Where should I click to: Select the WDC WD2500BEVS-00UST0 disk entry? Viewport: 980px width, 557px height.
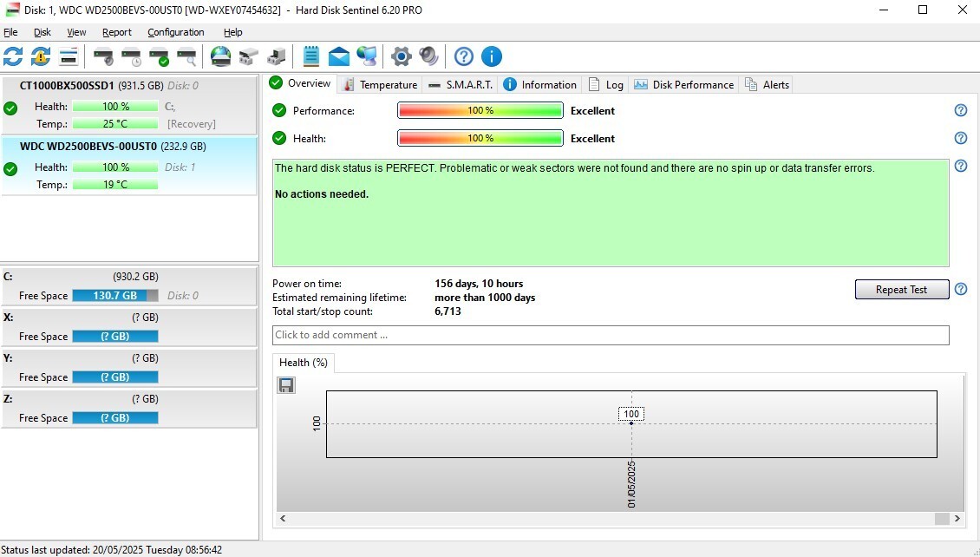[x=128, y=166]
